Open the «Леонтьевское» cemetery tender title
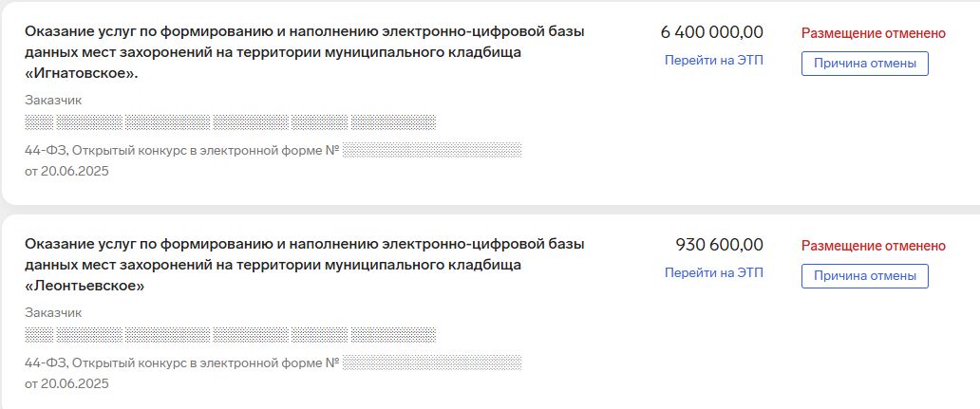The width and height of the screenshot is (980, 409). (x=304, y=265)
